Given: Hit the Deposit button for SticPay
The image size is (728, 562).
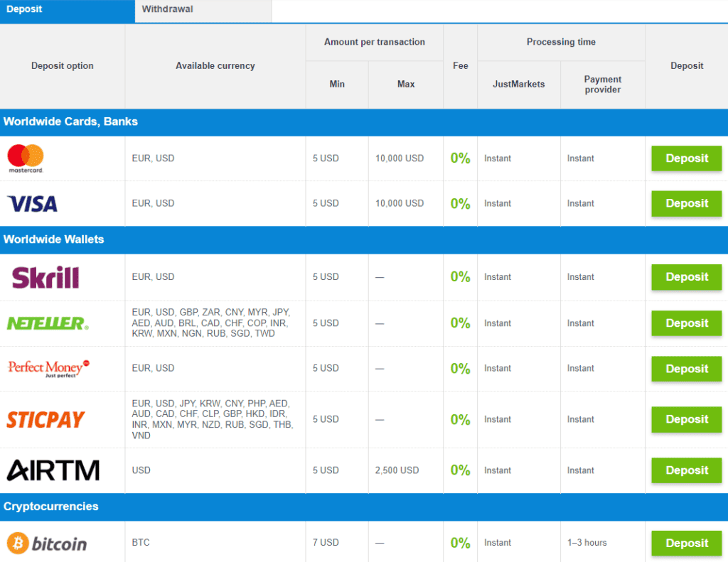Looking at the screenshot, I should (687, 419).
